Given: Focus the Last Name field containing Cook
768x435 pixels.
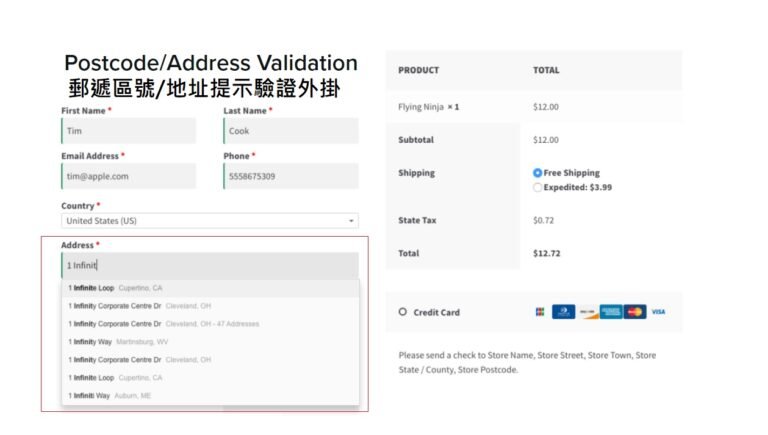Looking at the screenshot, I should tap(291, 131).
